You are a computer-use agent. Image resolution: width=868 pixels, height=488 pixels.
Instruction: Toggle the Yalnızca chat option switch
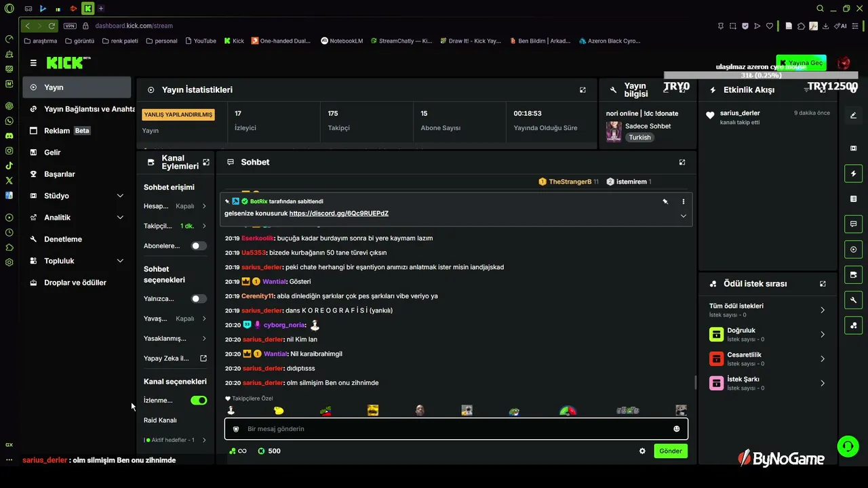coord(199,299)
